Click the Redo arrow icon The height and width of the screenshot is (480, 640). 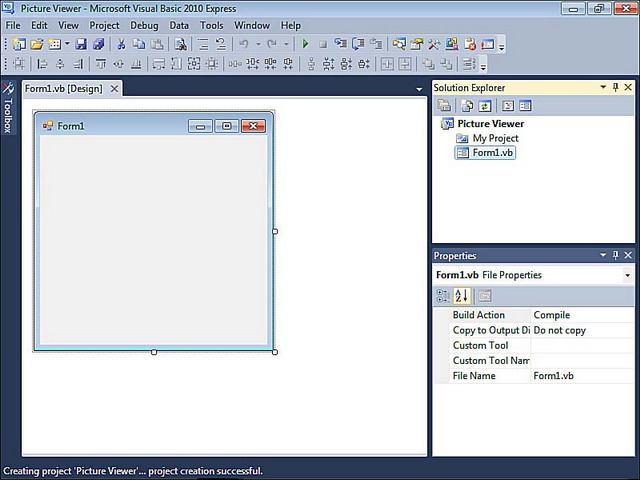click(272, 44)
